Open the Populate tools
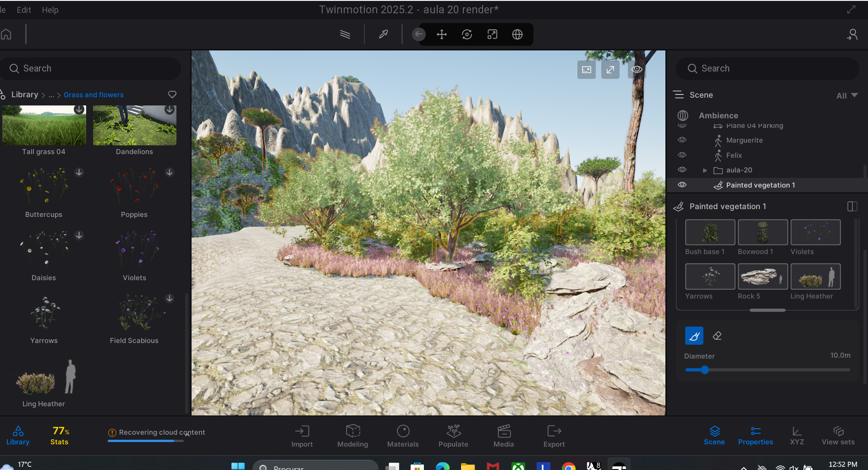Screen dimensions: 868x470 tap(453, 437)
